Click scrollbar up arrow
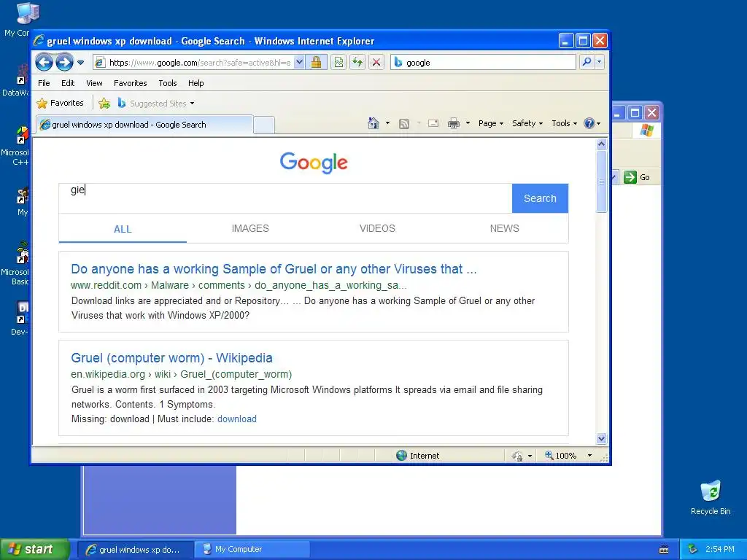This screenshot has height=560, width=747. [601, 144]
